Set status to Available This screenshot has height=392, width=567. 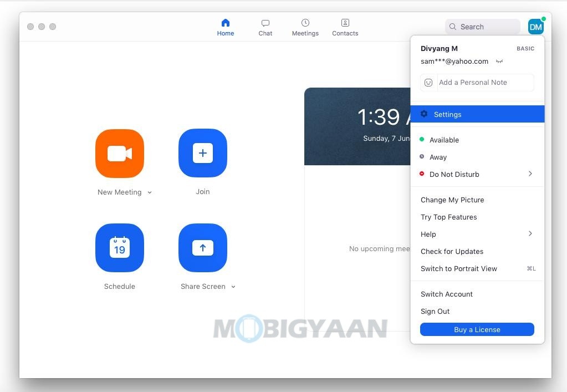444,140
